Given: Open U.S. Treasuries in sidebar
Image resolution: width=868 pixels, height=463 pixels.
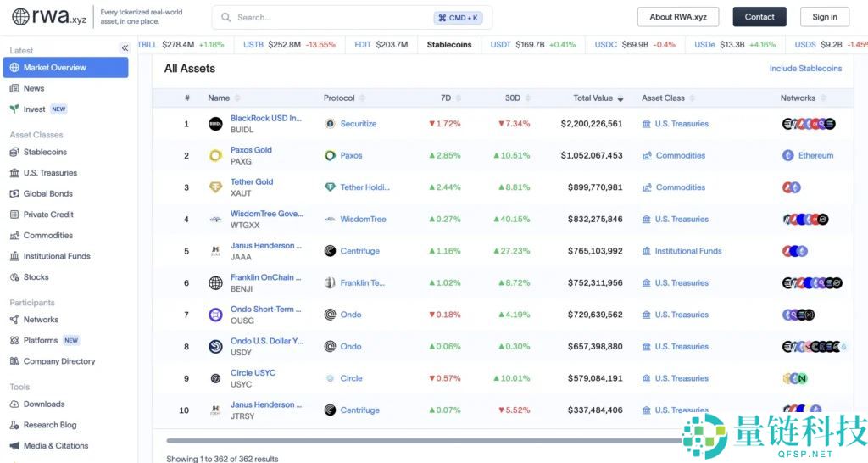Looking at the screenshot, I should 50,173.
